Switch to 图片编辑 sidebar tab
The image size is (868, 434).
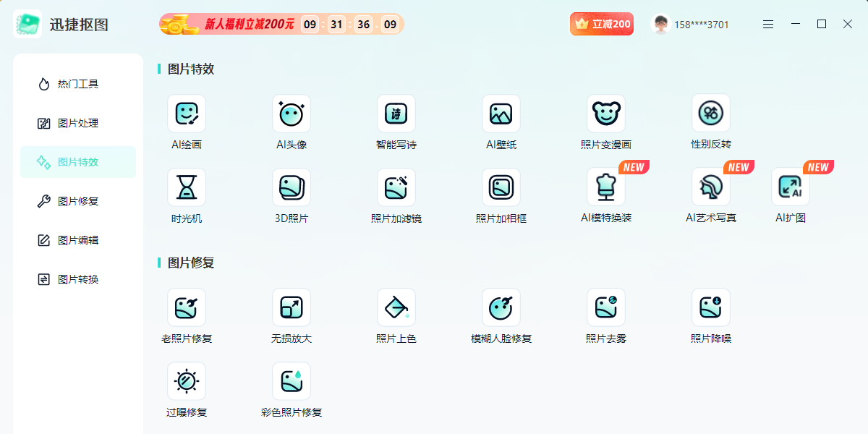pyautogui.click(x=78, y=240)
